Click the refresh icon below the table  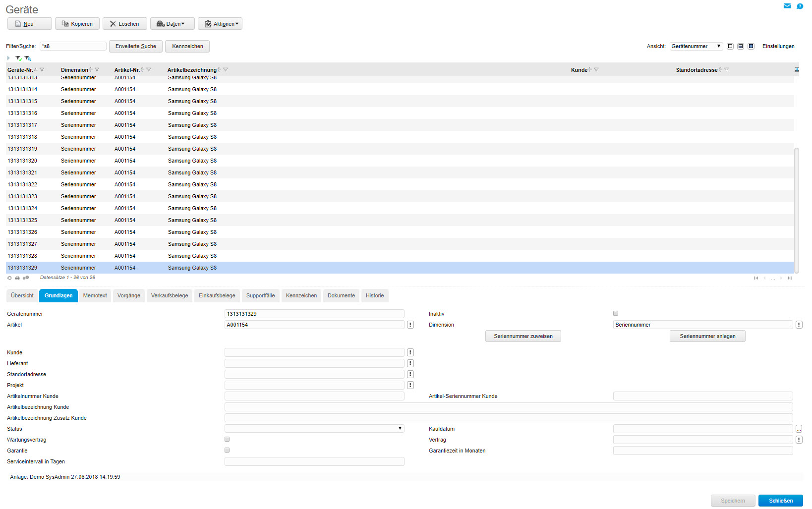tap(9, 278)
